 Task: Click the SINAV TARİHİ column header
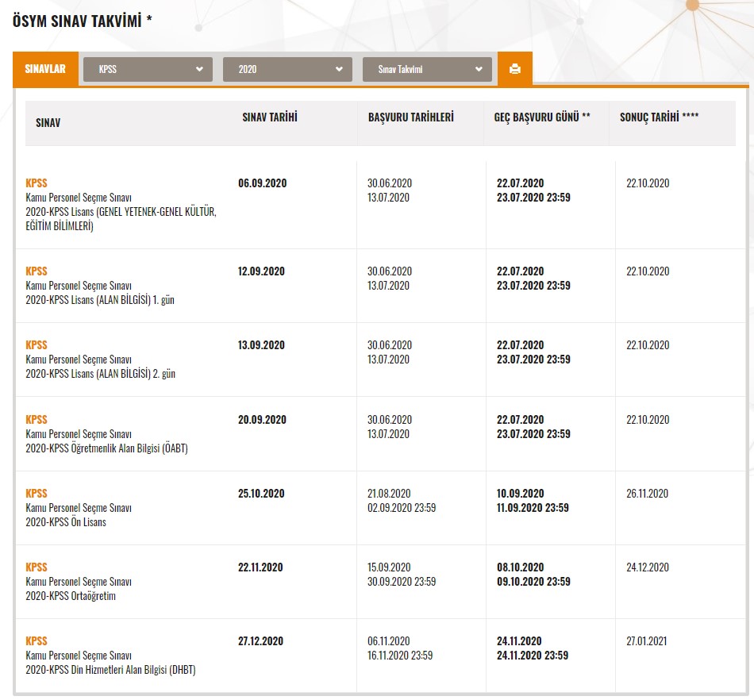(270, 117)
